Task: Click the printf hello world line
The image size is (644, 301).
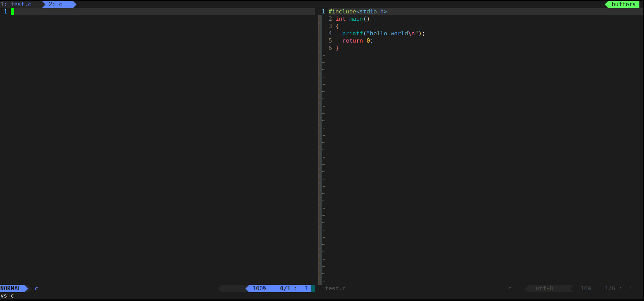Action: pos(383,33)
